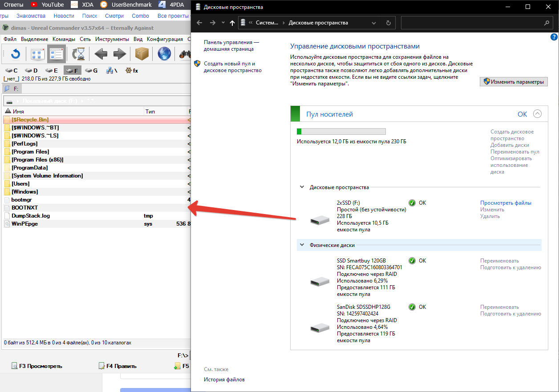Go forward with the right arrow icon
The height and width of the screenshot is (392, 559).
(x=120, y=54)
